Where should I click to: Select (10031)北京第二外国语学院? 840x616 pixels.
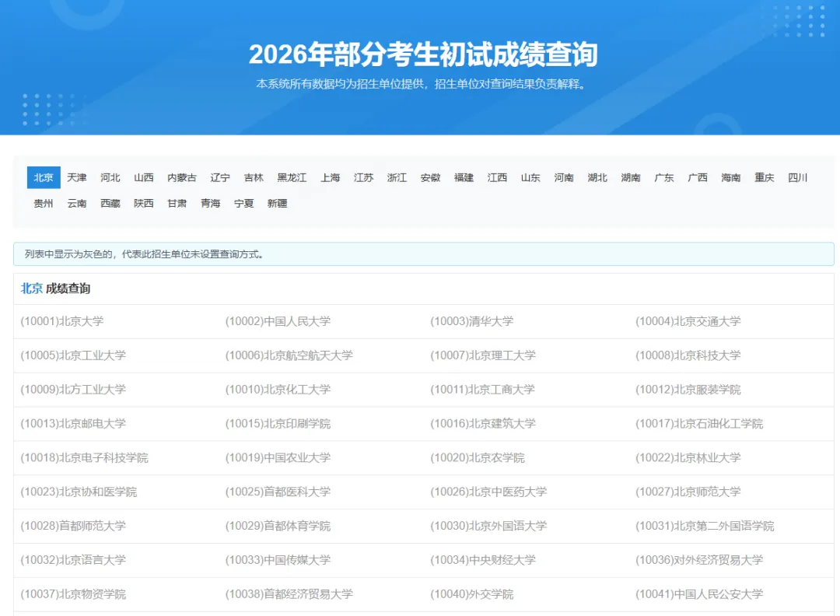coord(705,526)
